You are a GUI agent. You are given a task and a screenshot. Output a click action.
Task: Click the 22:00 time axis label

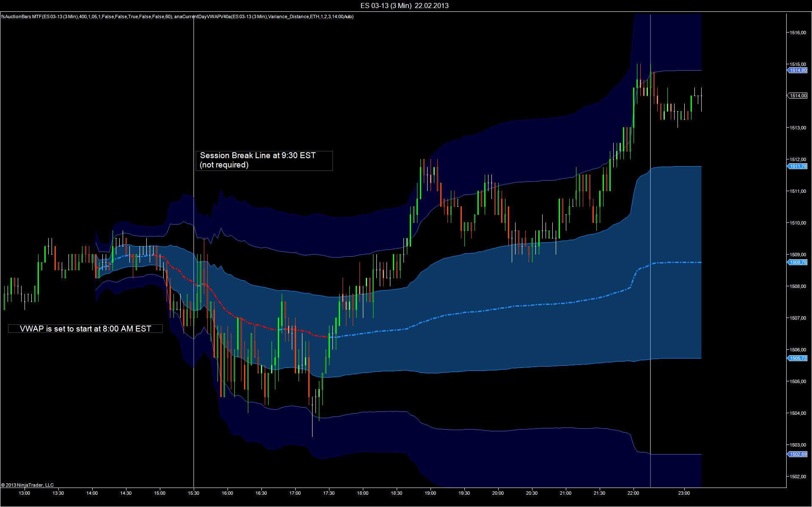coord(633,493)
